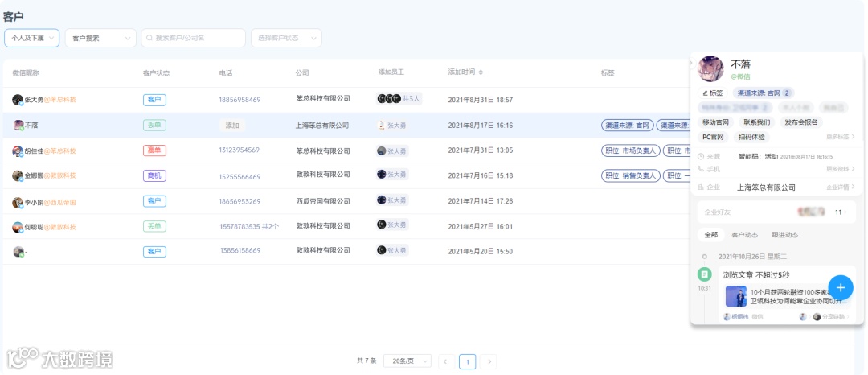The image size is (868, 375).
Task: Open 企业详情 in side panel
Action: (x=841, y=187)
